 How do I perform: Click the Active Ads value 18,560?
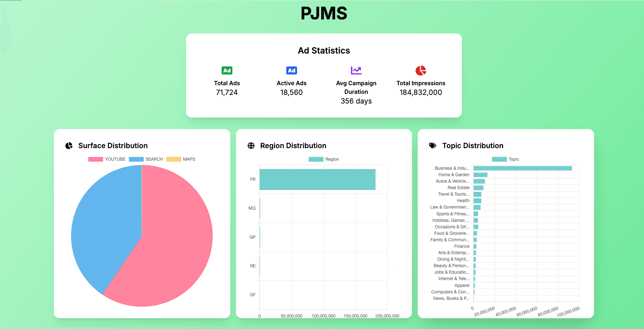point(292,92)
